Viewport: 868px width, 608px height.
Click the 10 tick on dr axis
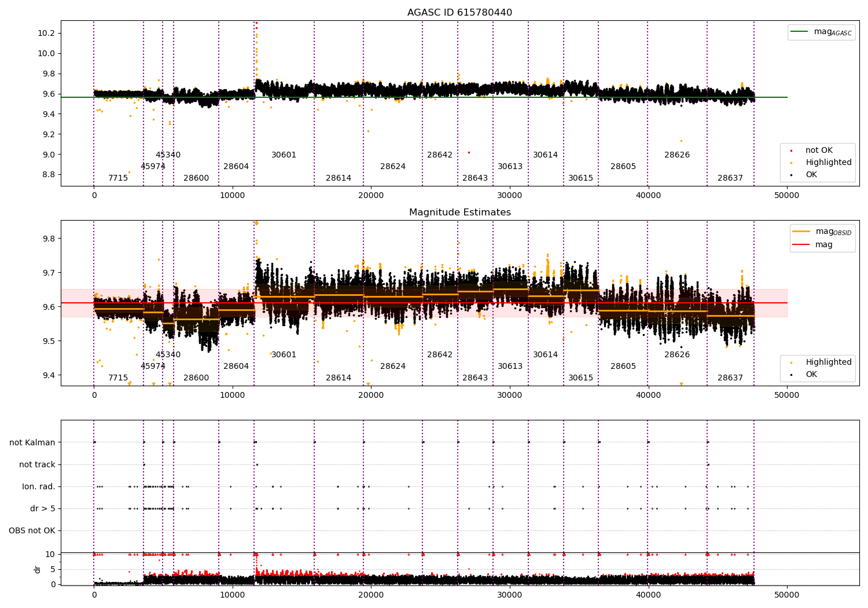(51, 554)
